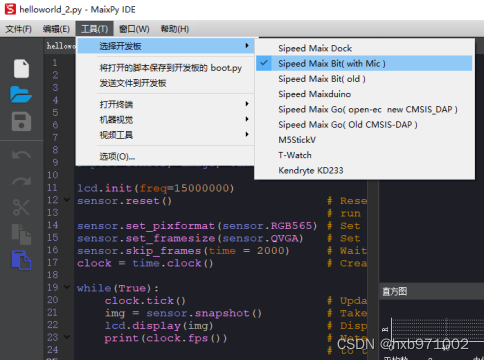This screenshot has width=485, height=360.
Task: Click code line sensor.reset()
Action: tap(124, 201)
